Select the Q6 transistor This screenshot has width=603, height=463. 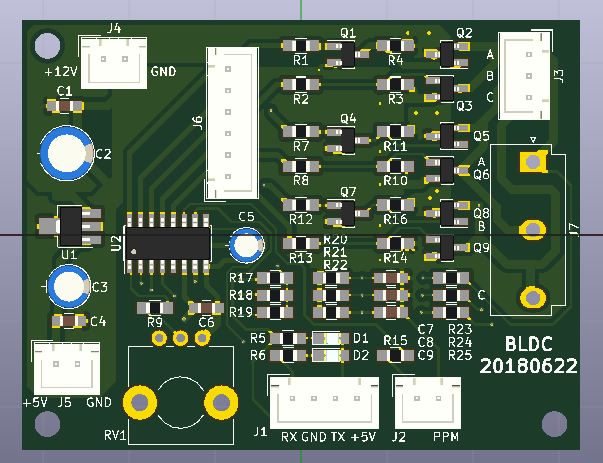(447, 170)
